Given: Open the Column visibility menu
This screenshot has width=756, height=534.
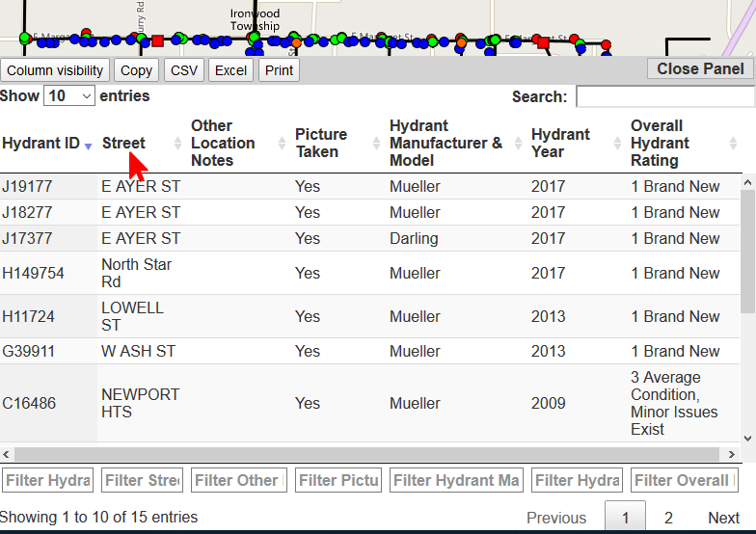Looking at the screenshot, I should 55,70.
